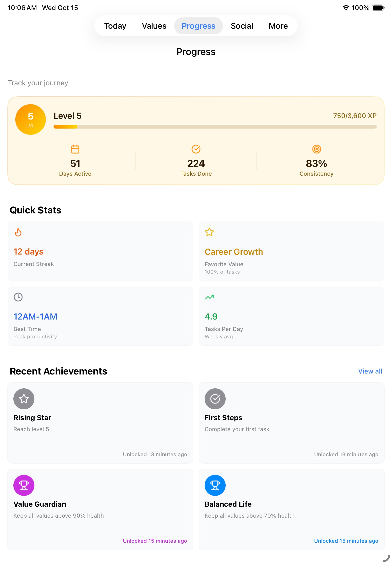The width and height of the screenshot is (392, 564).
Task: Click the green trending arrow icon
Action: 209,297
